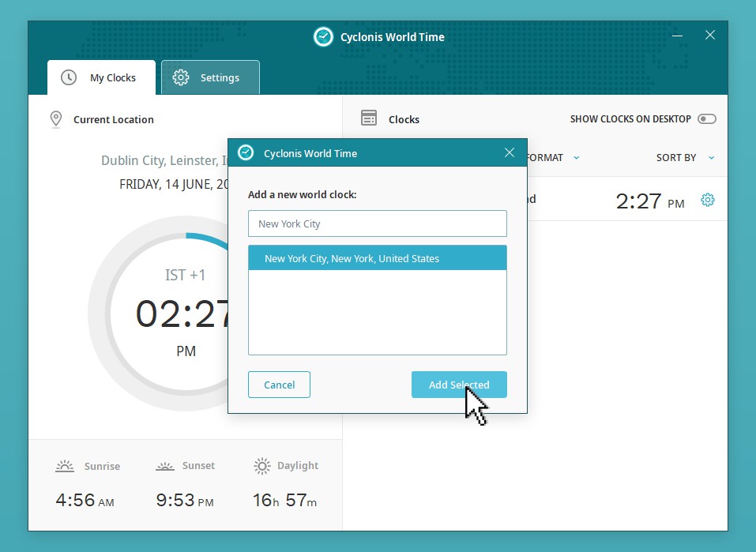The image size is (756, 552).
Task: Click the Cyclonis logo in main title bar
Action: pos(323,37)
